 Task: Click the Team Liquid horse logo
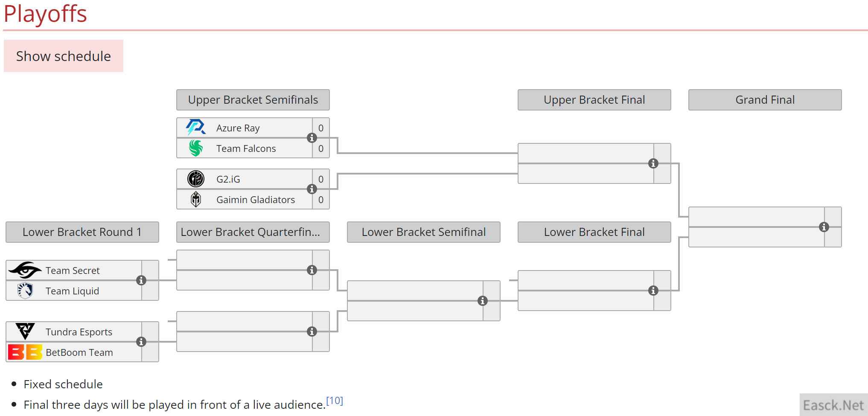tap(25, 291)
